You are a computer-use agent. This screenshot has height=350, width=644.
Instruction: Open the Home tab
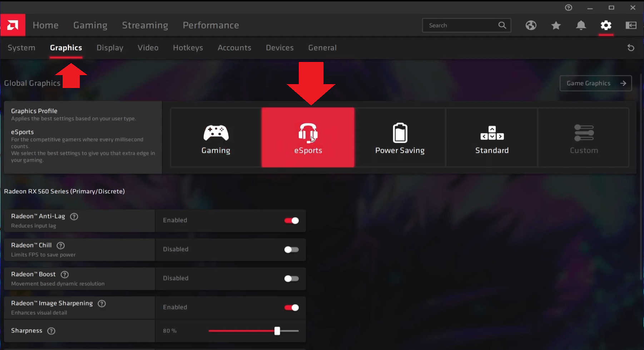[x=46, y=25]
